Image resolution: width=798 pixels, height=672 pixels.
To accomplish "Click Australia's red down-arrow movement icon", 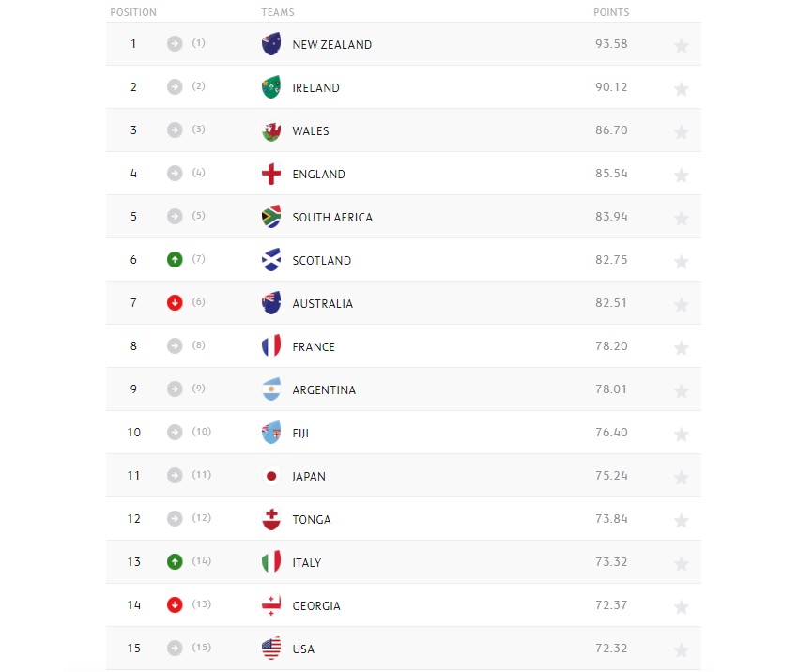I will (175, 302).
